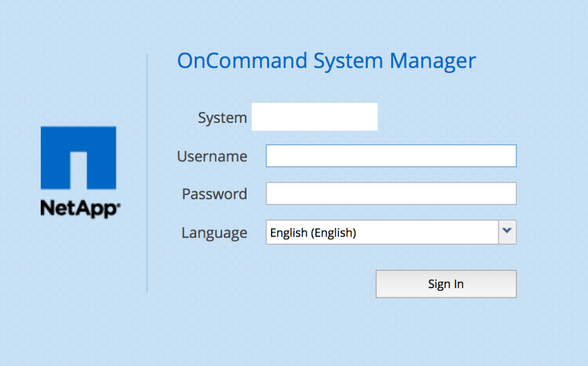Click the Password label

point(214,194)
